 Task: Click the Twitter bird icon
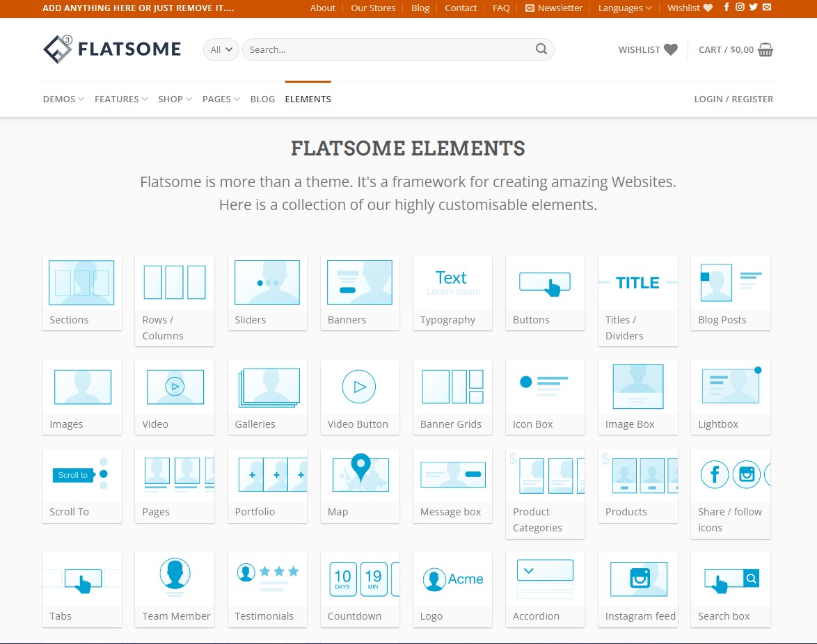[x=754, y=7]
